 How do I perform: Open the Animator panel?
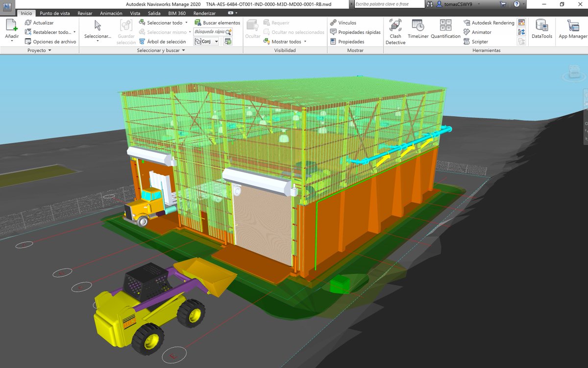point(479,31)
